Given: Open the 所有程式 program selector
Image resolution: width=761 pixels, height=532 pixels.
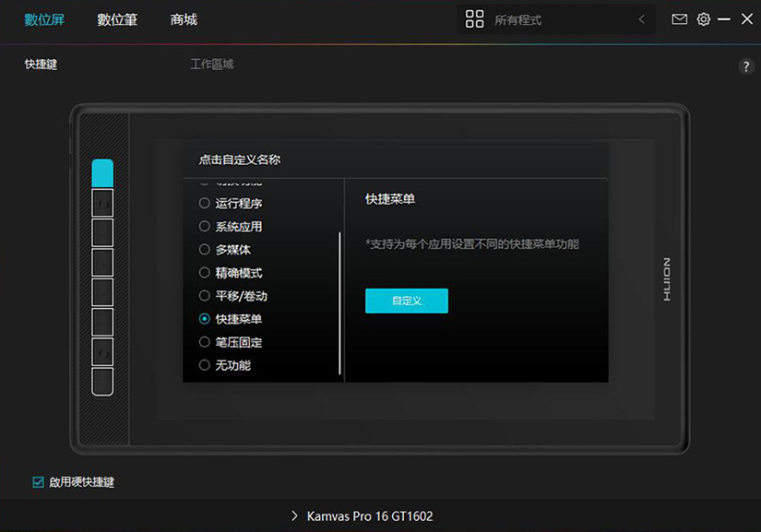Looking at the screenshot, I should click(x=555, y=19).
